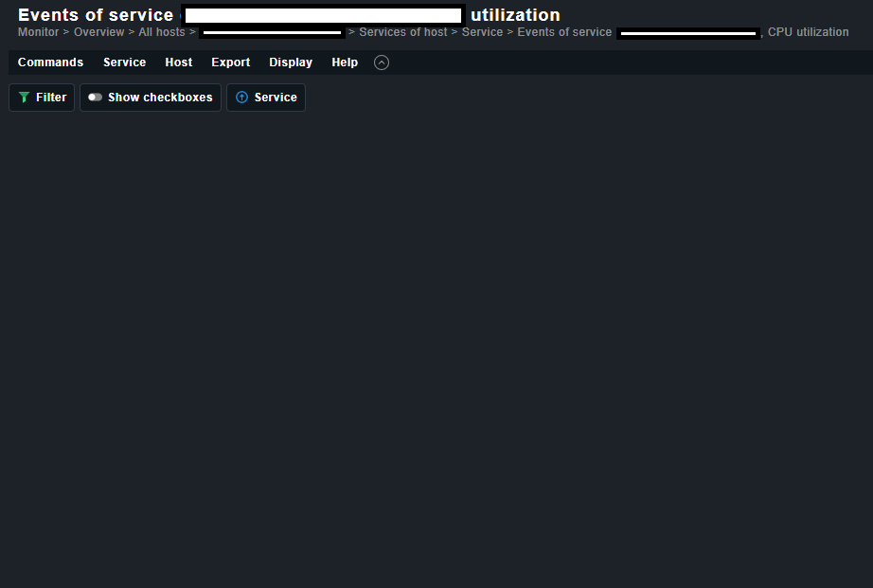Expand the Export menu

point(230,62)
